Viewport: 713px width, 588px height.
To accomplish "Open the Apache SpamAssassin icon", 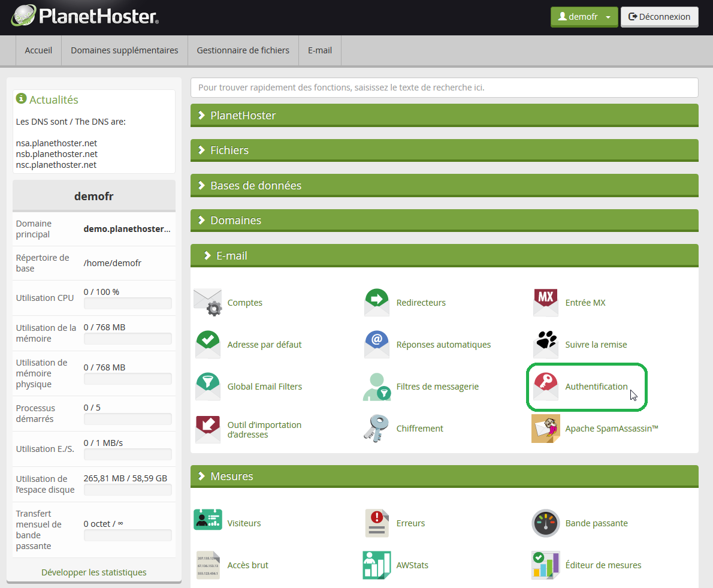I will (x=545, y=429).
